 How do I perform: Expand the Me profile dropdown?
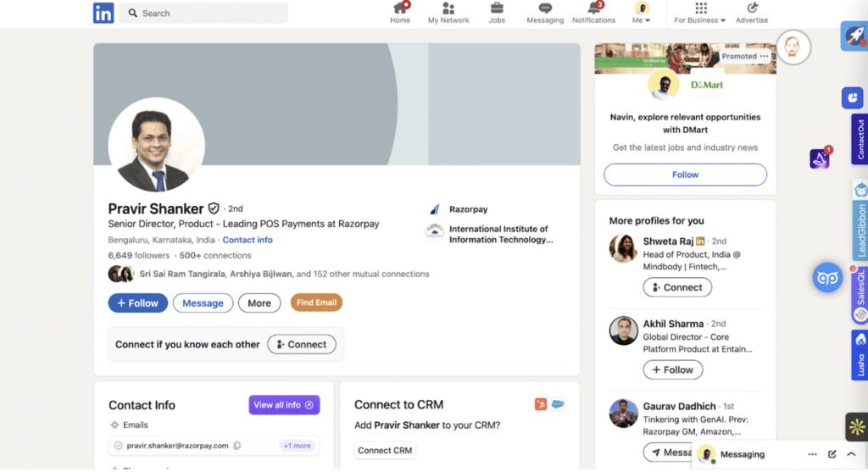[641, 13]
